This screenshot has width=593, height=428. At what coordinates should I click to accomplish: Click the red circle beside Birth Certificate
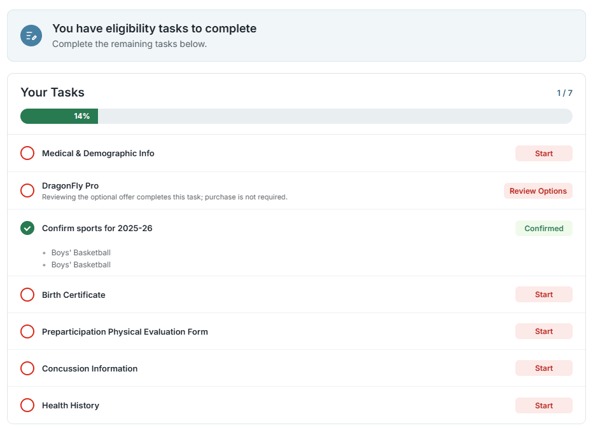pos(27,295)
